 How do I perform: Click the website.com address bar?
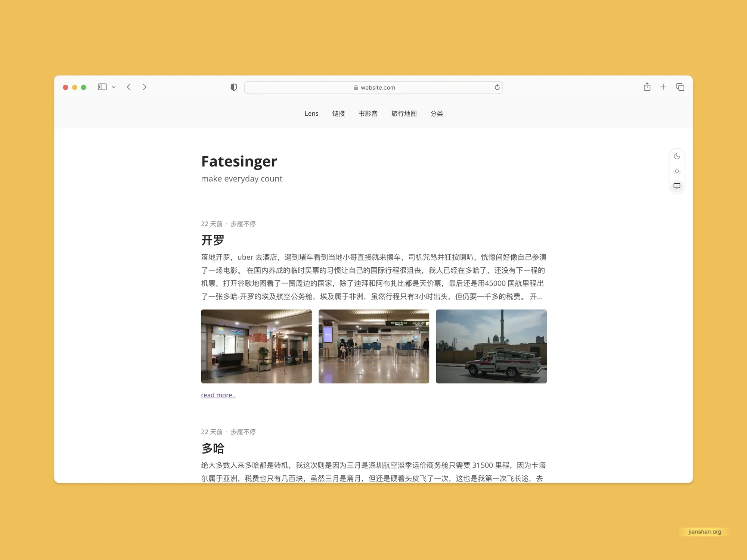click(373, 87)
